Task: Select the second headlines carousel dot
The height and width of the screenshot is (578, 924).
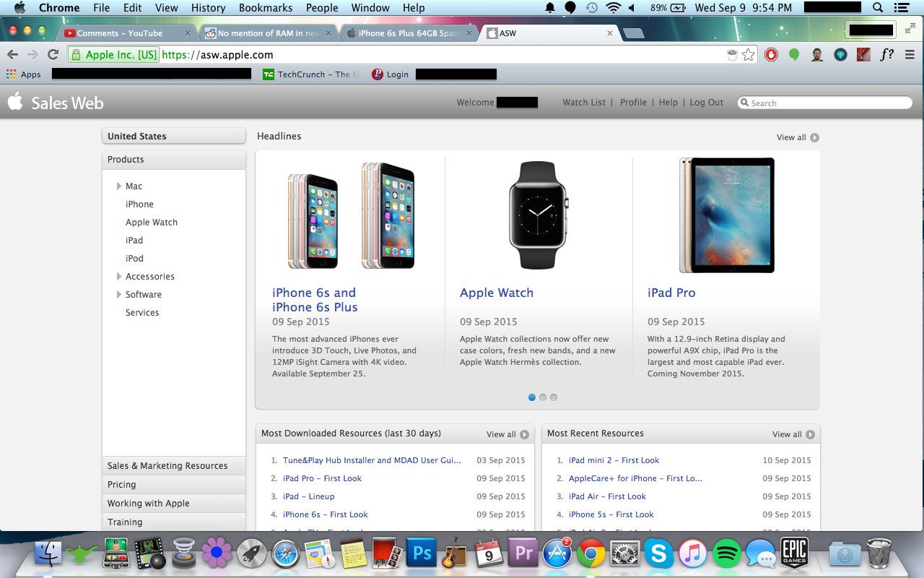Action: click(x=543, y=397)
